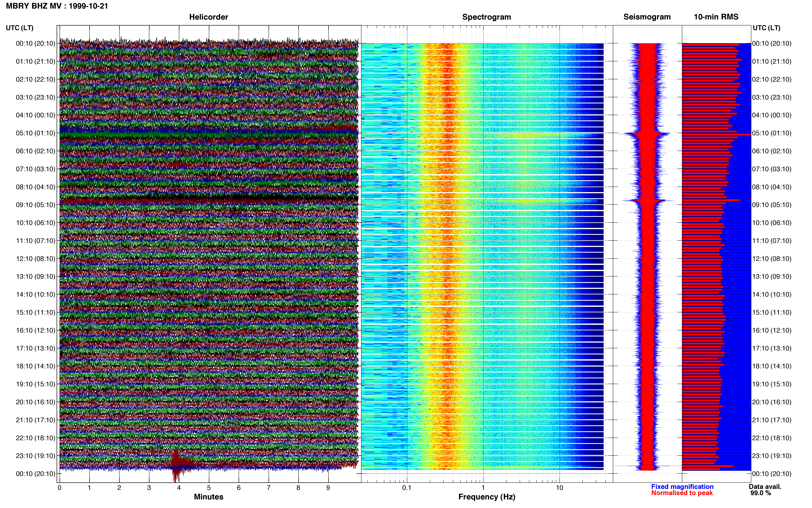Click left-axis time label '23:10 (19:10)'
Image resolution: width=812 pixels, height=508 pixels.
36,456
